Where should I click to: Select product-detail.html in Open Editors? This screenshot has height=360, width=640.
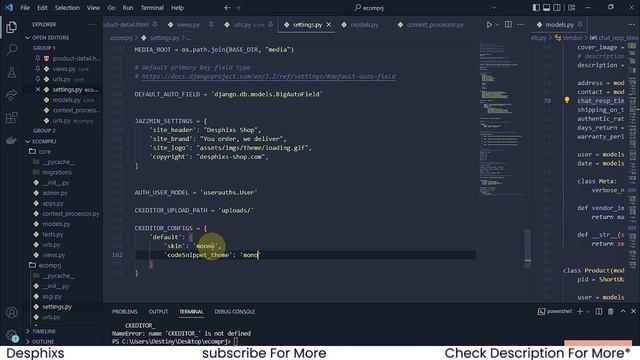tap(76, 58)
